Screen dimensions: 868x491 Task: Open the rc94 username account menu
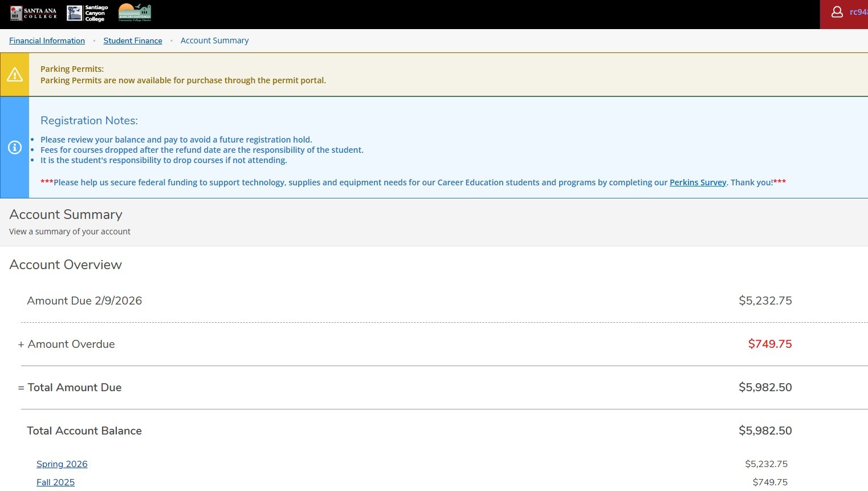(858, 12)
